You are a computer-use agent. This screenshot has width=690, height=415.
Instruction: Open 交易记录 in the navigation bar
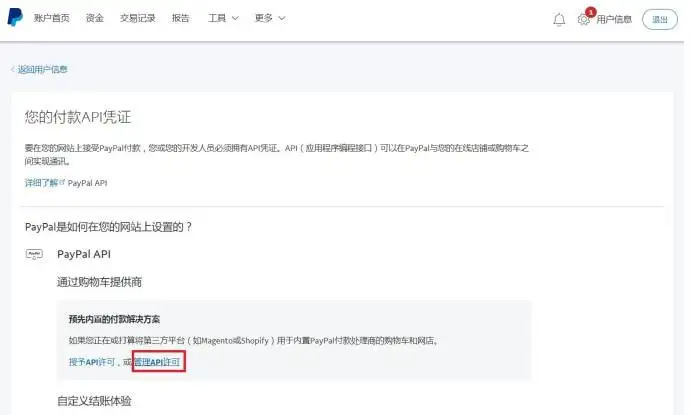click(137, 18)
